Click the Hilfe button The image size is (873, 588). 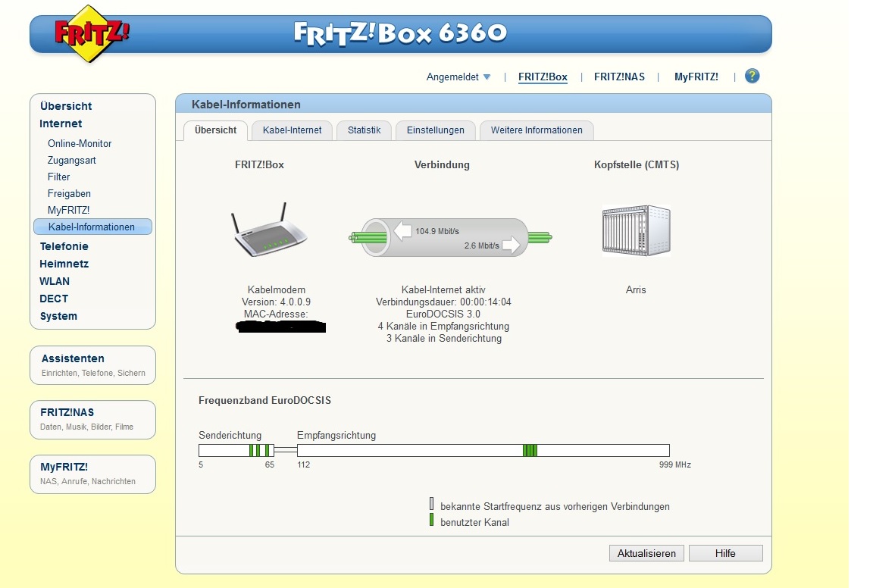click(725, 553)
